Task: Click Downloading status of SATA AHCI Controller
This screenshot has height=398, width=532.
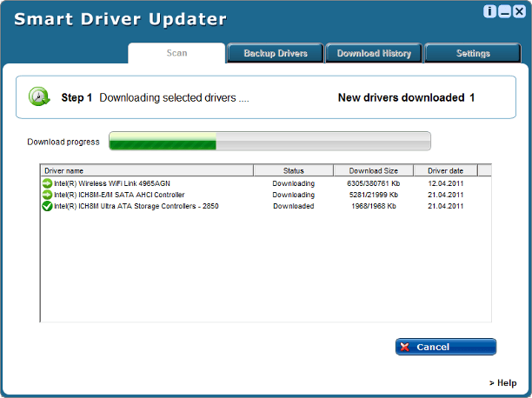Action: click(x=294, y=195)
